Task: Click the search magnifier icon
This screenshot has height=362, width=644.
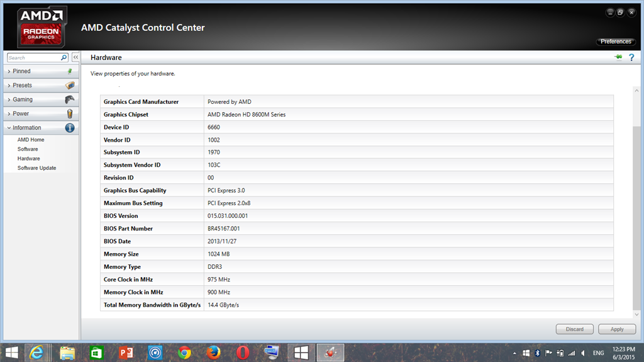Action: click(x=64, y=57)
